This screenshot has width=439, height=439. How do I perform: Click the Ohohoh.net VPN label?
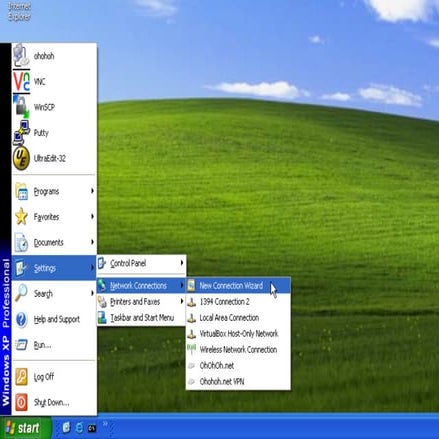coord(222,381)
